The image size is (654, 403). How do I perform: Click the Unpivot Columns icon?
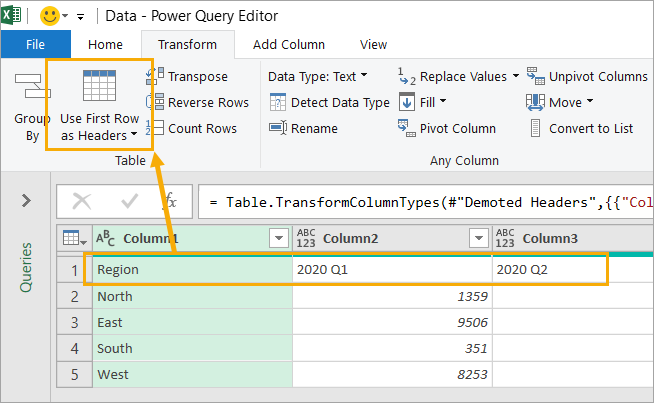pyautogui.click(x=536, y=76)
